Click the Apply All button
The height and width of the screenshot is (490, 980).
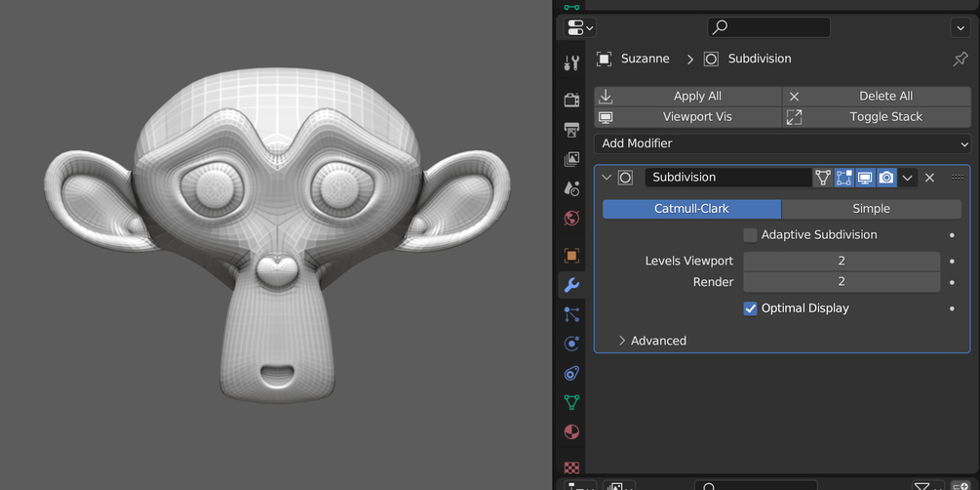click(687, 97)
